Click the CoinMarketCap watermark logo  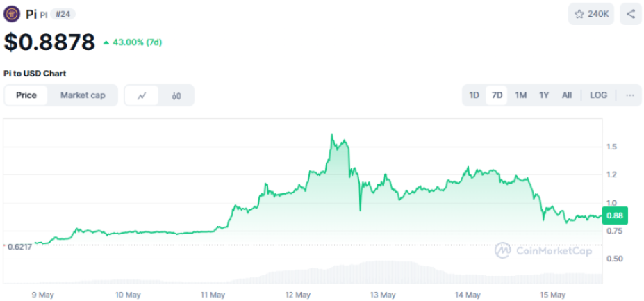pyautogui.click(x=543, y=250)
